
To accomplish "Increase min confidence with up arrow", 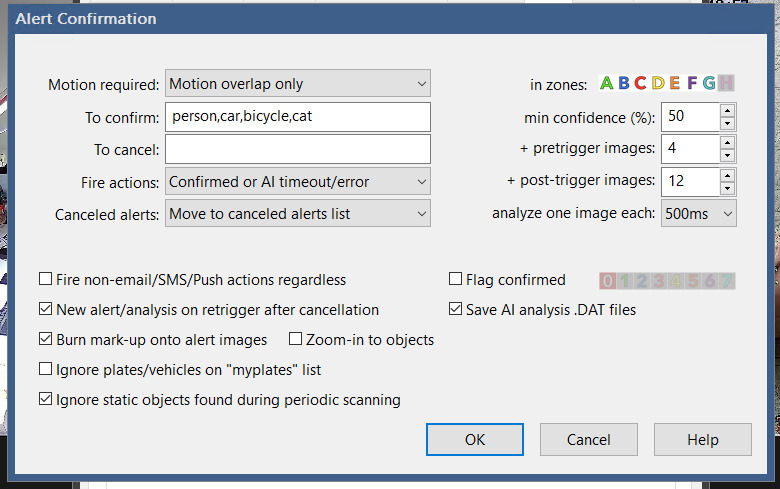I will click(727, 110).
